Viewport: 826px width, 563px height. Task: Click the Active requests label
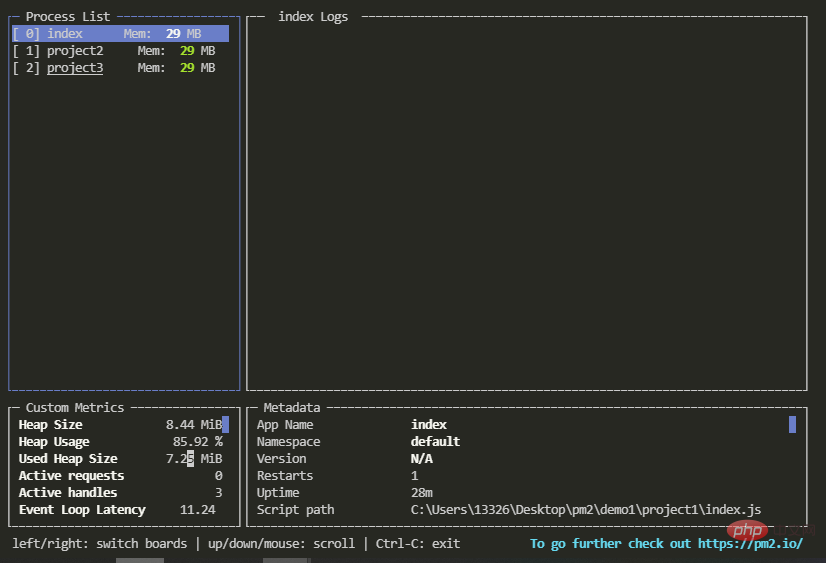coord(72,476)
